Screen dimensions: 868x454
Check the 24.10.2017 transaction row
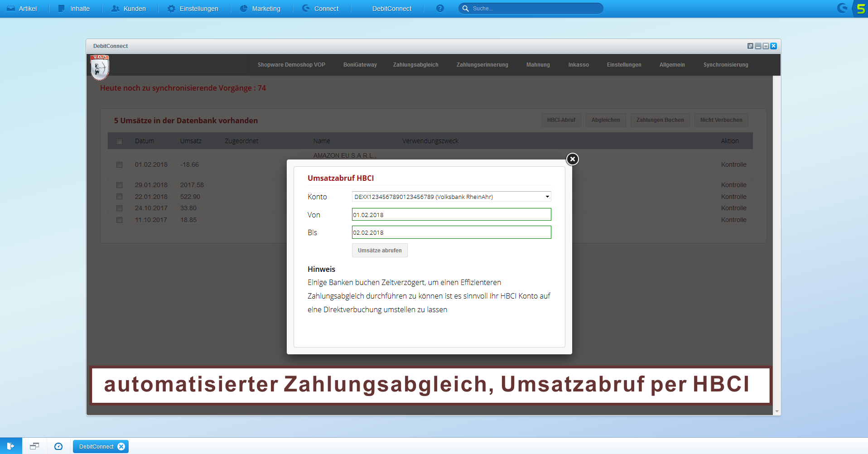coord(119,208)
